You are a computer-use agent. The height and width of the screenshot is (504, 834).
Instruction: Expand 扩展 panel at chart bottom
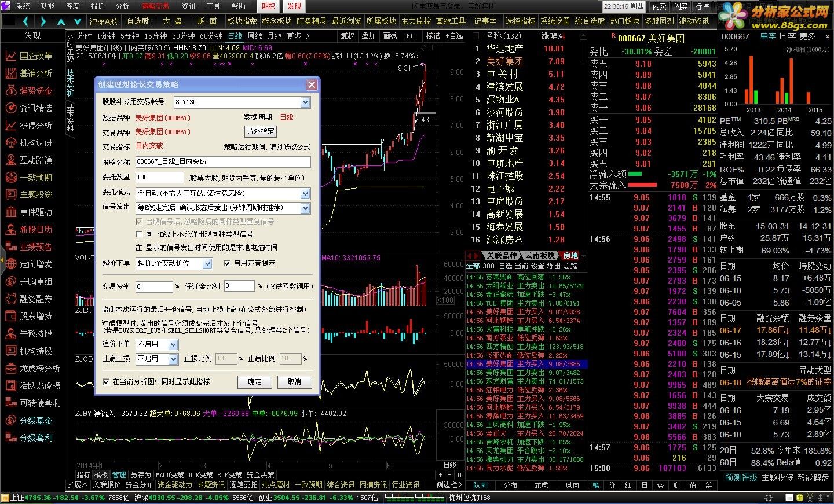coord(78,484)
